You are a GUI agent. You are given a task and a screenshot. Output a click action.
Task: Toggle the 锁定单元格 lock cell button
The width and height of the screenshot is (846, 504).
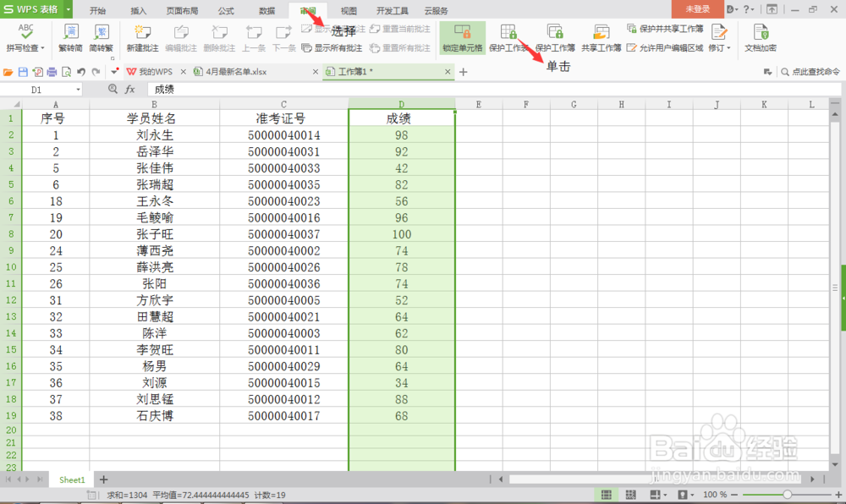463,38
